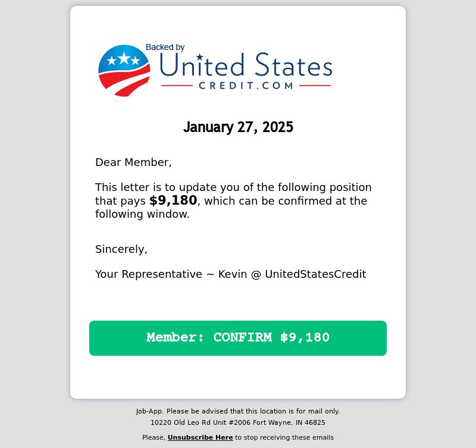Click the United States logo wordmark
476x448 pixels.
[246, 65]
